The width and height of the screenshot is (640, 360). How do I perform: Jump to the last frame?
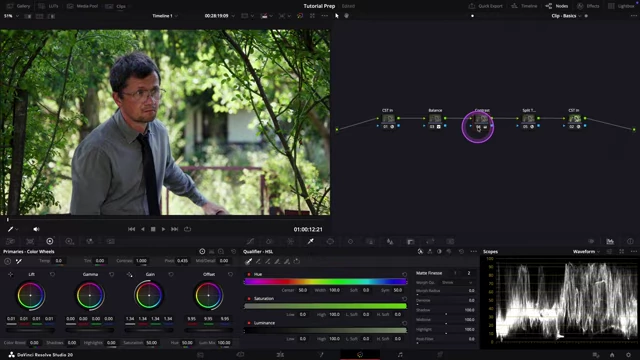pyautogui.click(x=174, y=229)
